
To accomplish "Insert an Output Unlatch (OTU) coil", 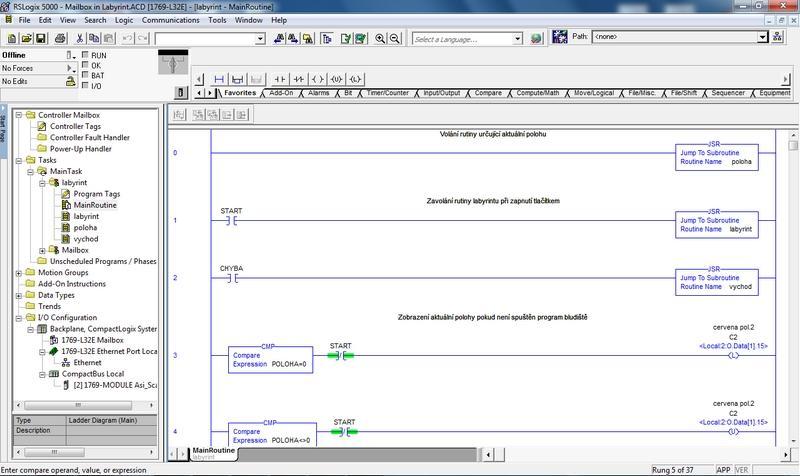I will pyautogui.click(x=336, y=79).
